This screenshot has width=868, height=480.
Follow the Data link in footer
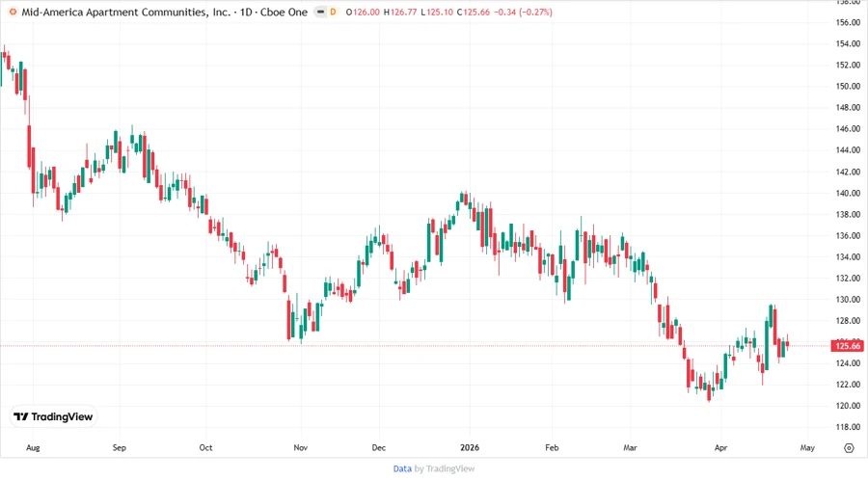tap(402, 469)
